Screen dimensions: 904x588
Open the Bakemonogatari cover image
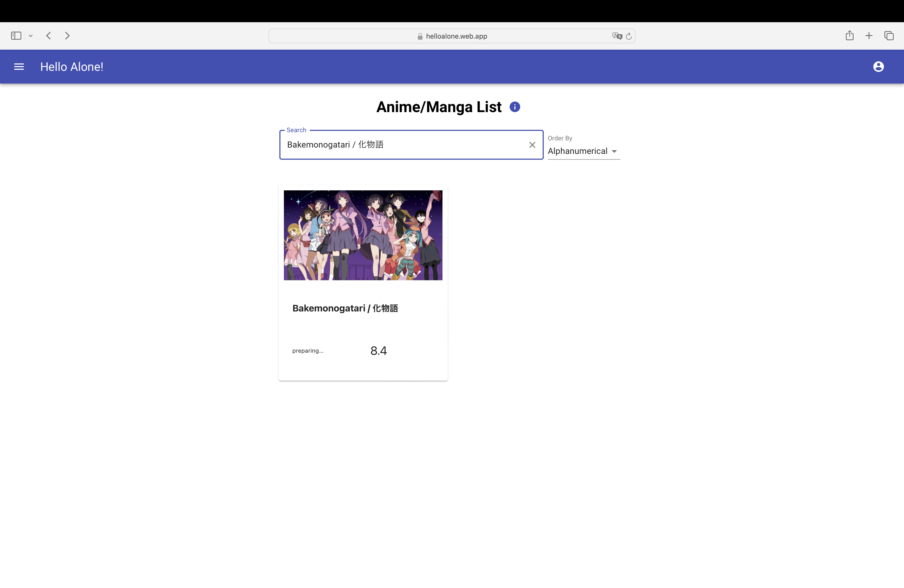(x=363, y=235)
